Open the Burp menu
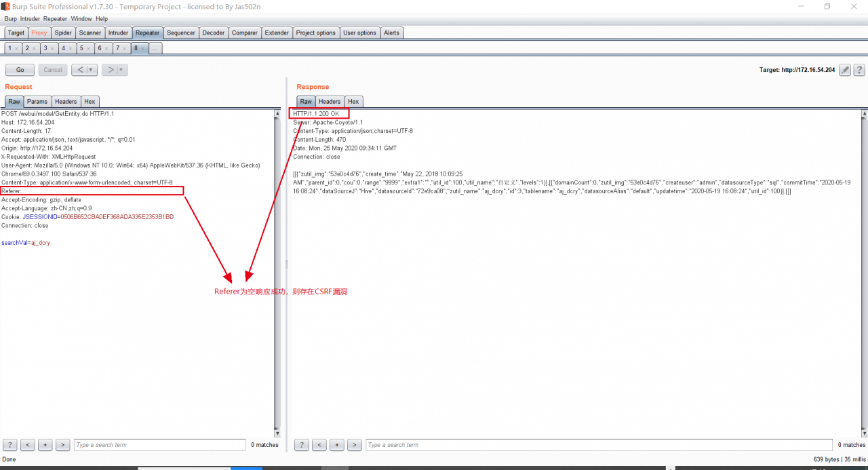 tap(10, 19)
